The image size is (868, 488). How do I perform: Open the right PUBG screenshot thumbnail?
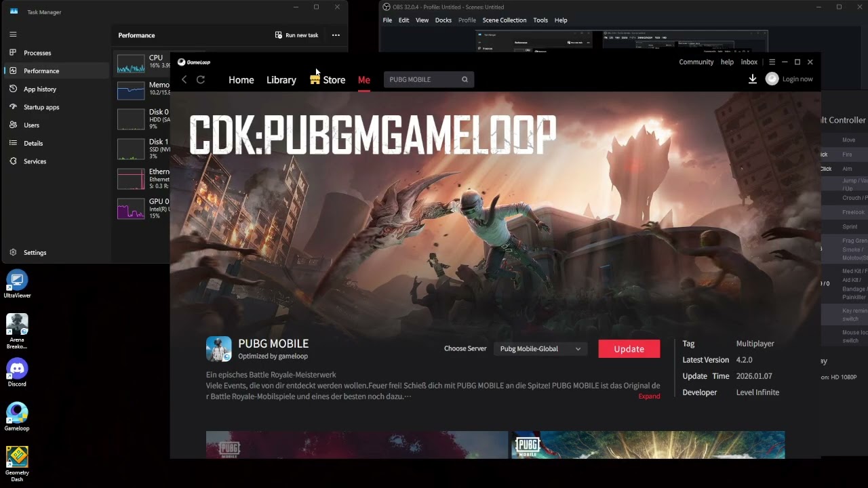(x=648, y=445)
